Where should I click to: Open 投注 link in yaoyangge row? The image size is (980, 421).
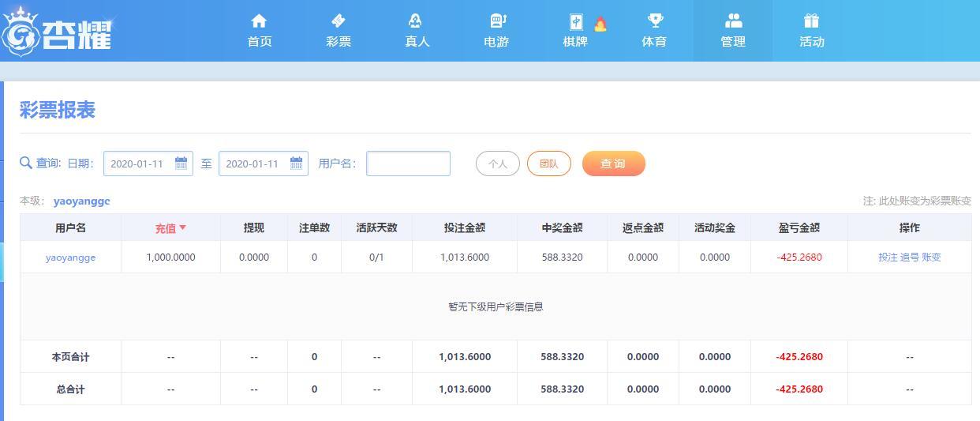tap(888, 257)
